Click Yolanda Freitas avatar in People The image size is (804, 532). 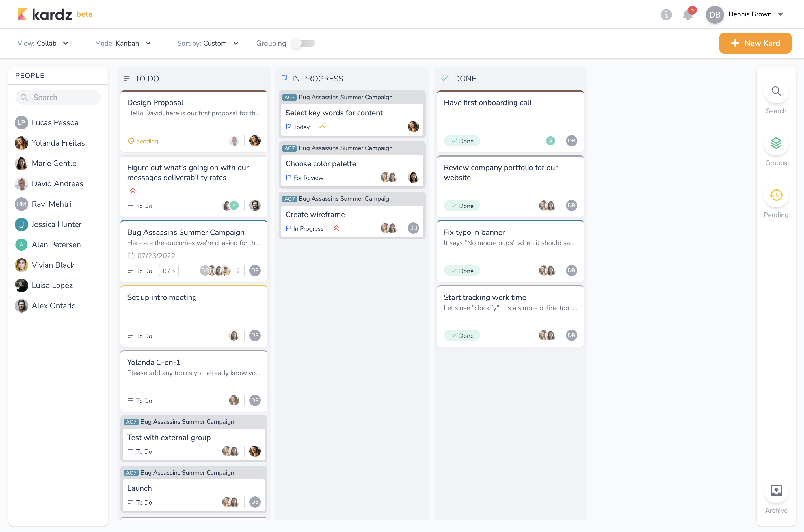(x=21, y=143)
